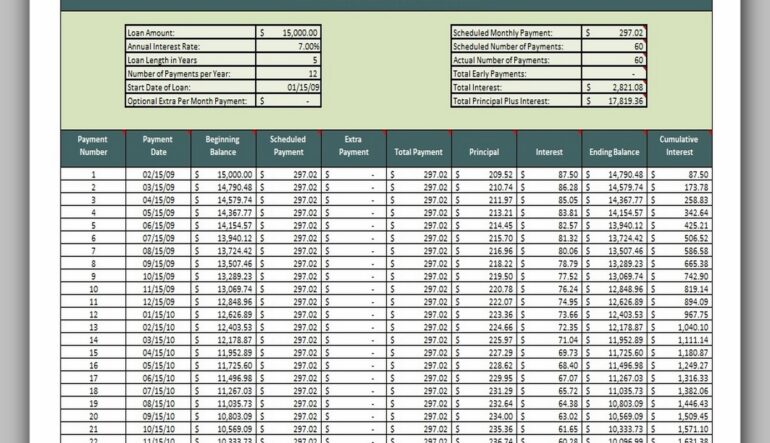Select the Total Interest value 2,821.08
Image resolution: width=770 pixels, height=443 pixels.
pyautogui.click(x=614, y=87)
